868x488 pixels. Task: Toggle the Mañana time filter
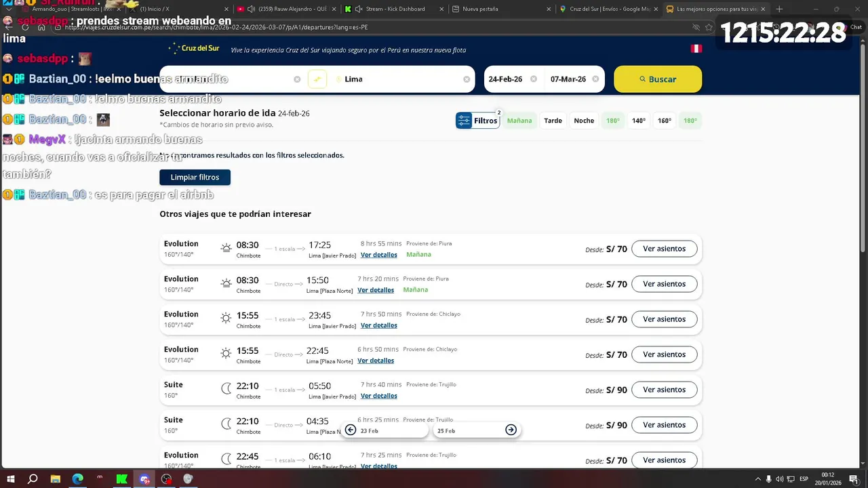tap(519, 121)
